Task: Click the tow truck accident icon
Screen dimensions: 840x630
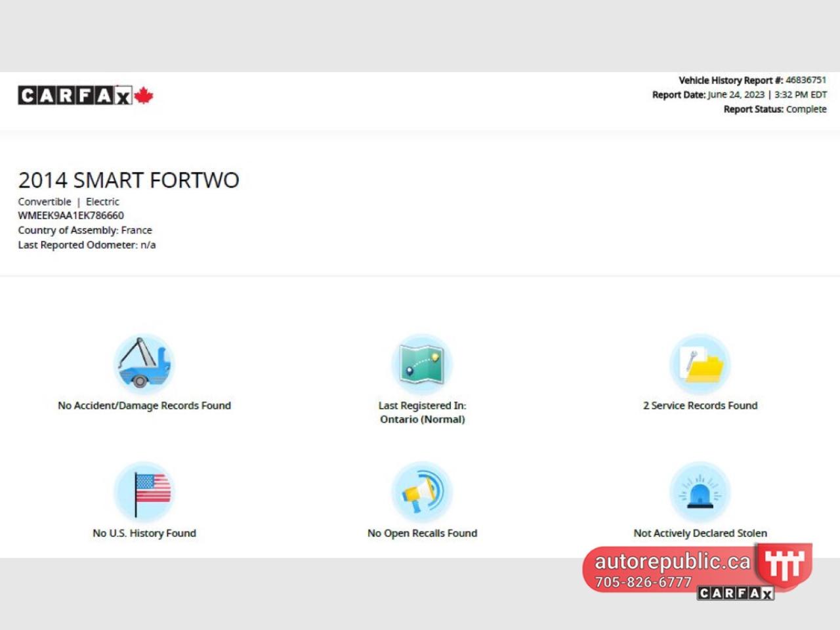Action: tap(144, 364)
